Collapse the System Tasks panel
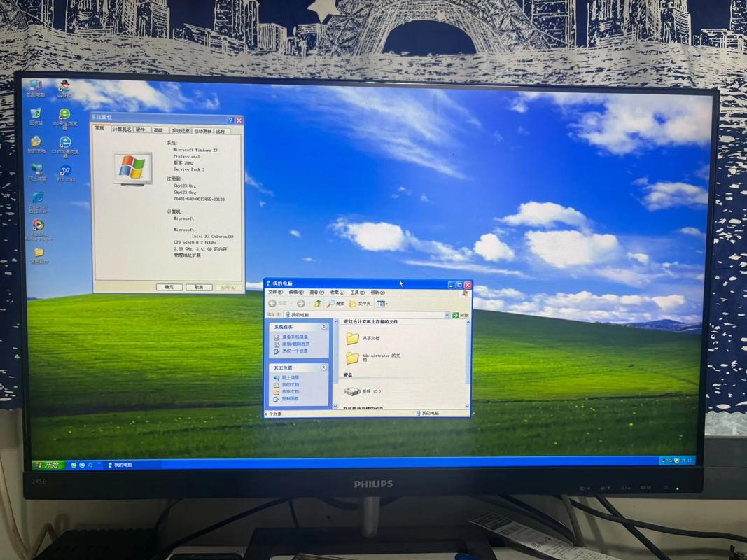 pos(323,327)
